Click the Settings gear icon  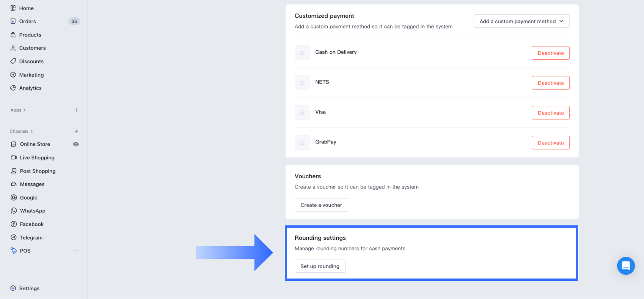coord(13,288)
